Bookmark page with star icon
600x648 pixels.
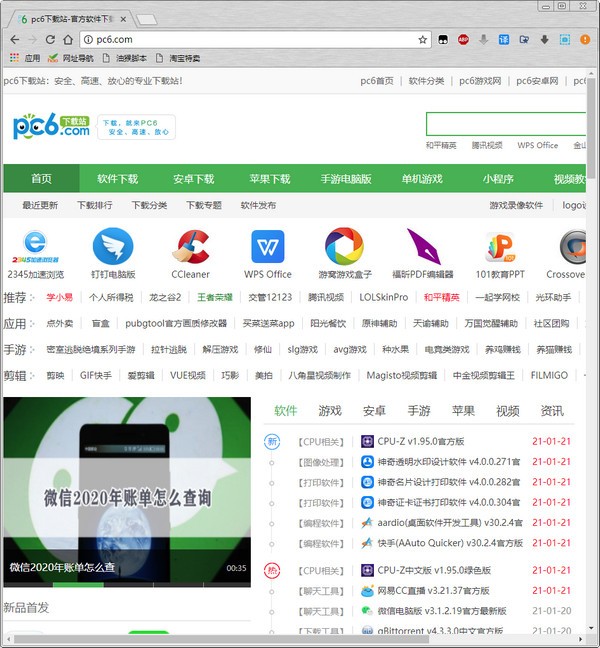[423, 39]
